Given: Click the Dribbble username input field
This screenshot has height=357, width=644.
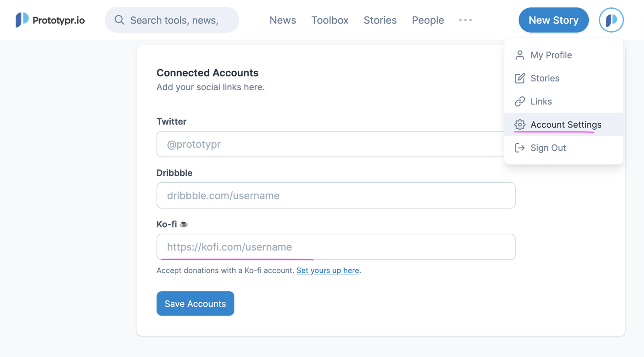Looking at the screenshot, I should (x=336, y=196).
